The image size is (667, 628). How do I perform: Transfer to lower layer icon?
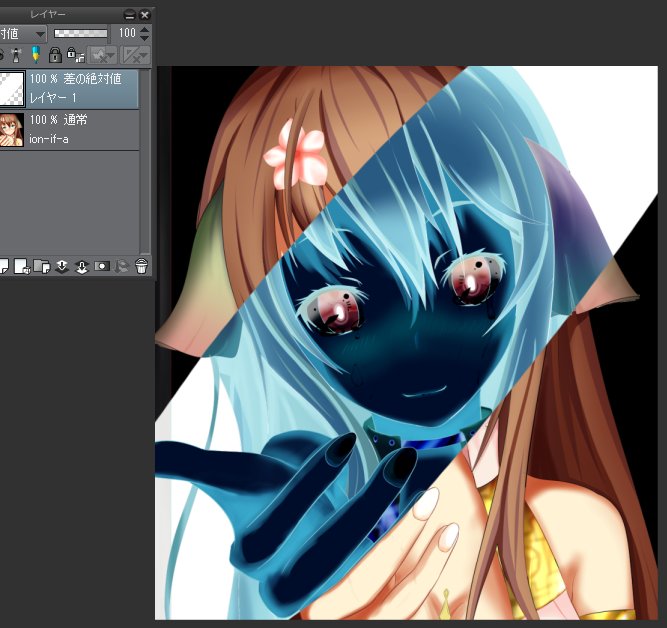pyautogui.click(x=62, y=267)
